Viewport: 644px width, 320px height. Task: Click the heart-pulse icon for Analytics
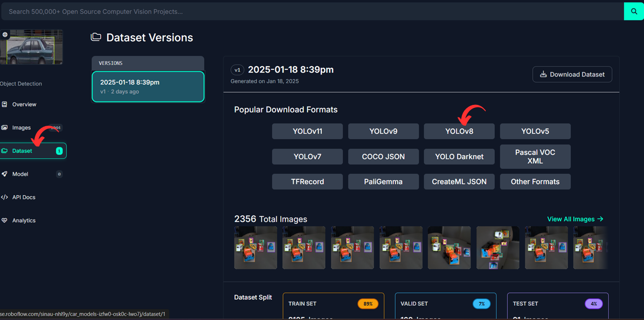tap(4, 220)
